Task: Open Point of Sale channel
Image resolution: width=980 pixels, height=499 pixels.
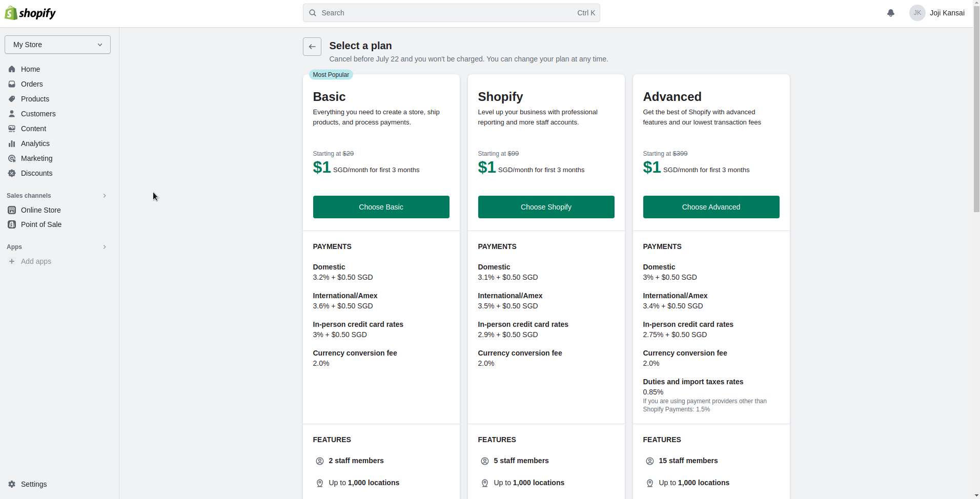Action: (x=41, y=224)
